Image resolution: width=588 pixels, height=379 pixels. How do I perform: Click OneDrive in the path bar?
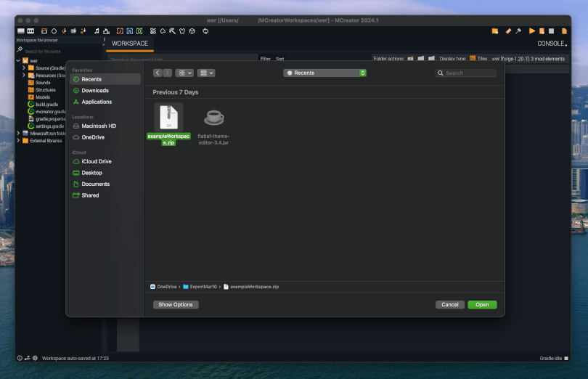(x=163, y=287)
